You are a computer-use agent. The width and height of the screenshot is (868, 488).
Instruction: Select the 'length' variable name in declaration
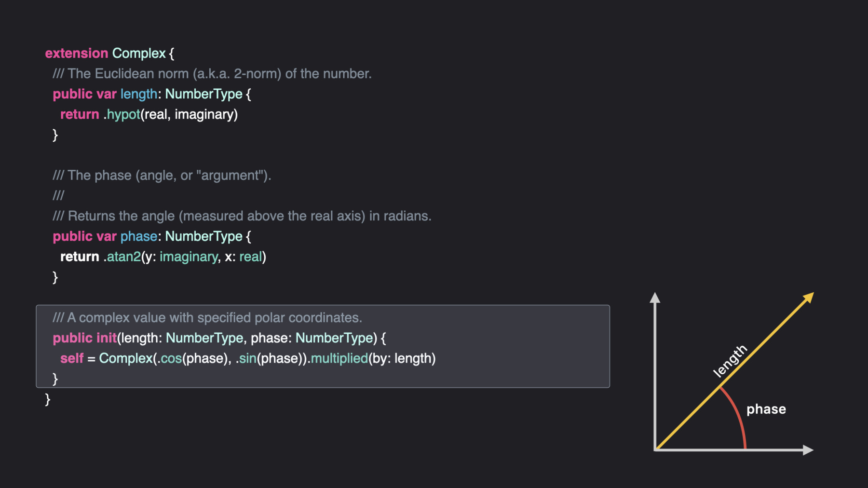tap(139, 94)
